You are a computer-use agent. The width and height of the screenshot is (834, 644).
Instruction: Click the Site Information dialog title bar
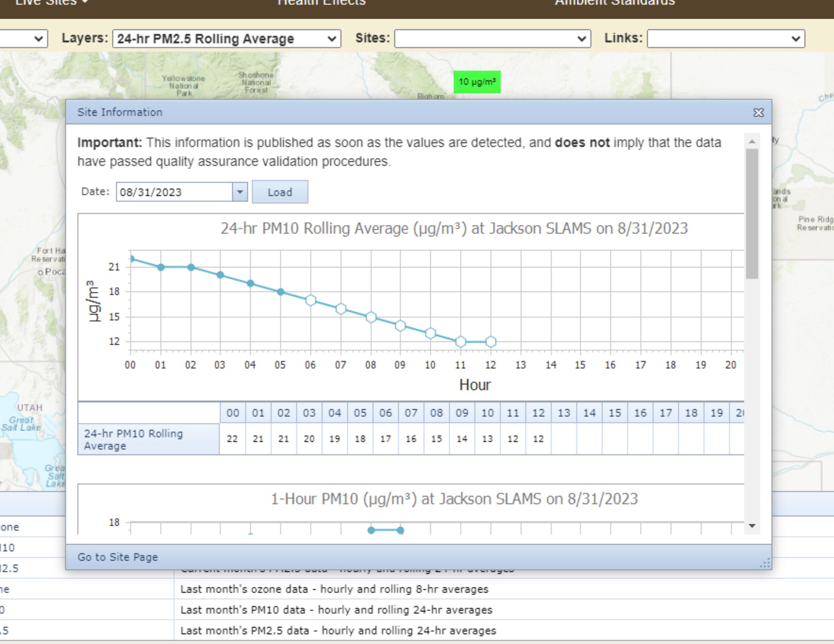[x=418, y=112]
